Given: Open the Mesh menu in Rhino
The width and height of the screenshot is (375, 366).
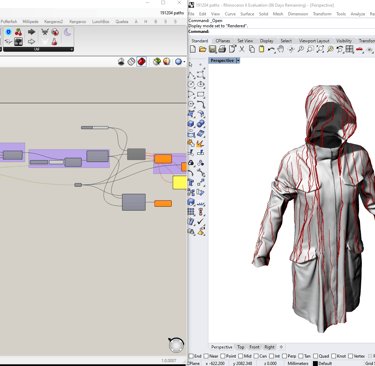Looking at the screenshot, I should (278, 14).
